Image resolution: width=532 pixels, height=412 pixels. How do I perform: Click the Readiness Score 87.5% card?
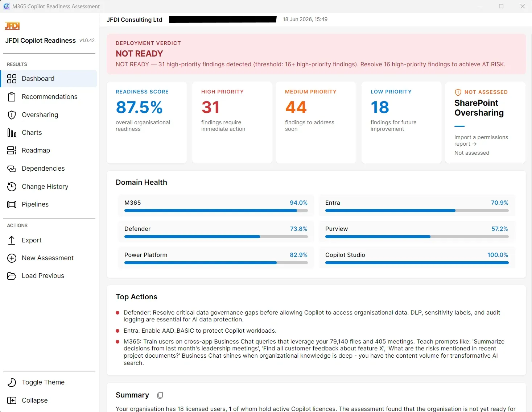(x=147, y=122)
